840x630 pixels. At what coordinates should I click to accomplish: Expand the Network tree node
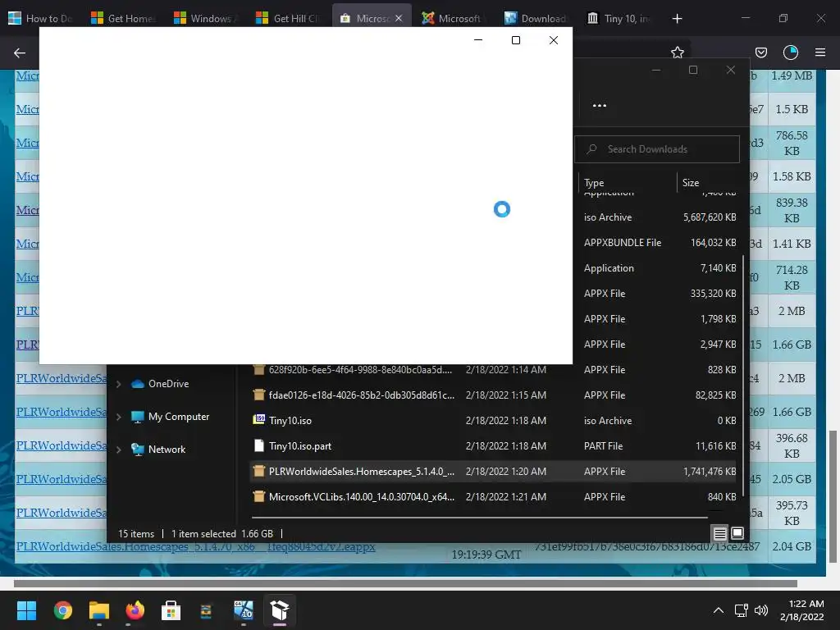tap(118, 450)
